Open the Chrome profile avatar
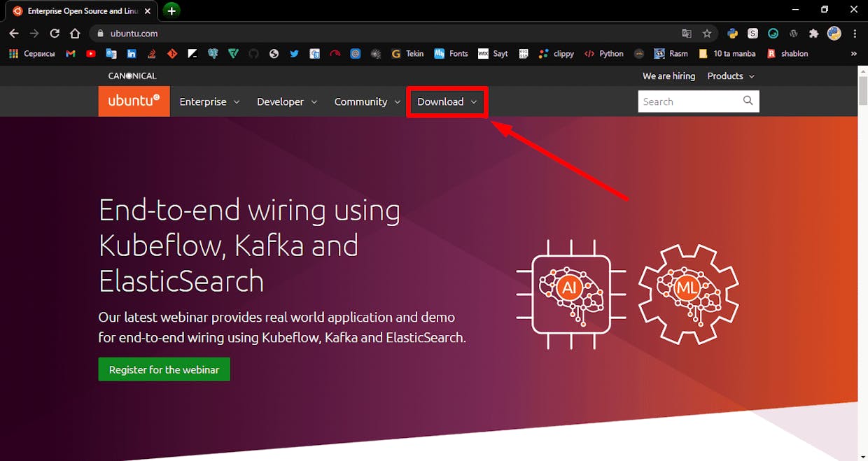 point(834,33)
